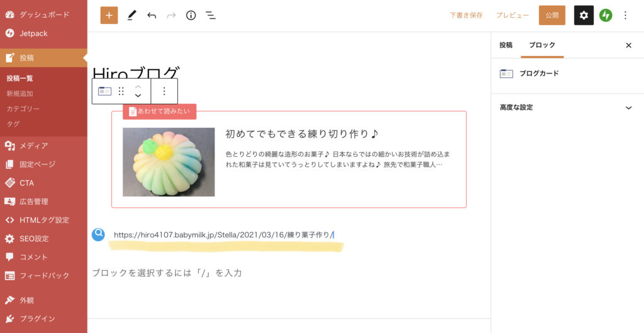
Task: Click the orange block inserter plus button
Action: tap(109, 15)
